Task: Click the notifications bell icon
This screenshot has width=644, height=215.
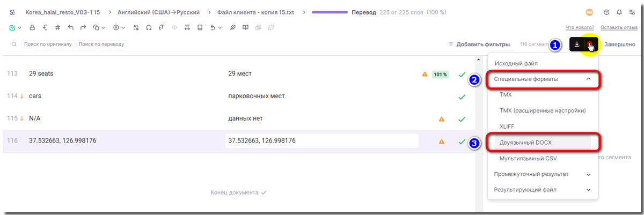Action: coord(619,12)
